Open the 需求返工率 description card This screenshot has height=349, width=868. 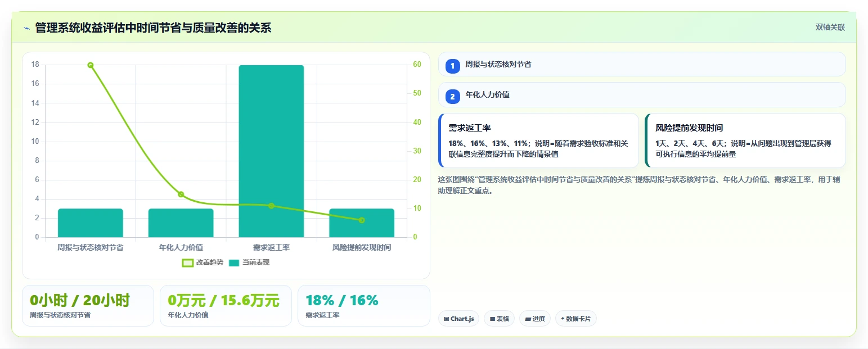click(538, 140)
